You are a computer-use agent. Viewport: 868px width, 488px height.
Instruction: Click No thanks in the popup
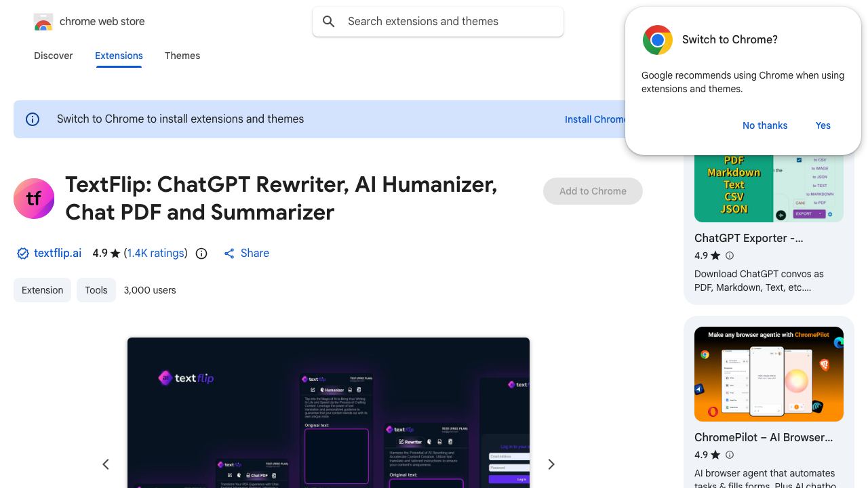click(765, 125)
